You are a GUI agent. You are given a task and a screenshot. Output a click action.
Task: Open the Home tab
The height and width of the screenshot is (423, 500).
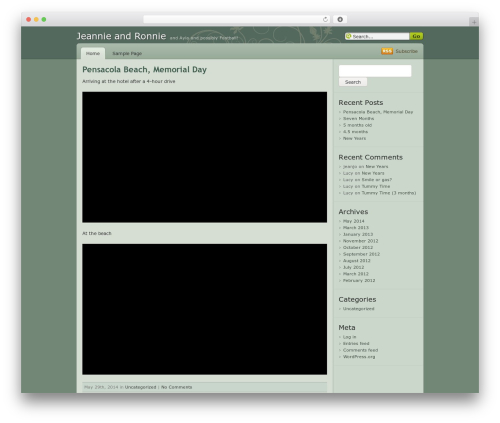[93, 53]
